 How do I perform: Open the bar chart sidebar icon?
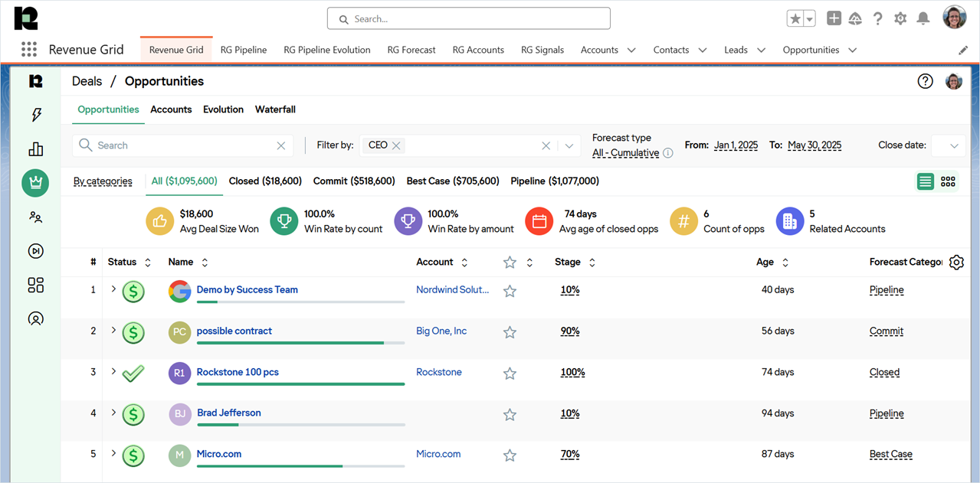point(35,148)
